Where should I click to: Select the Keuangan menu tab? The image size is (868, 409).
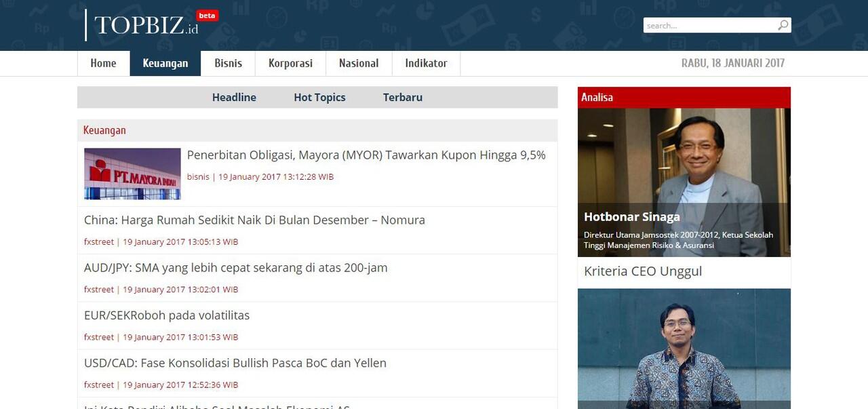165,63
